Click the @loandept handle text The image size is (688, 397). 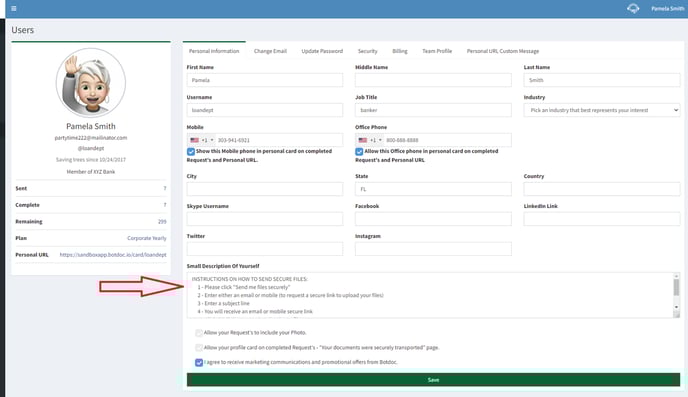click(91, 148)
